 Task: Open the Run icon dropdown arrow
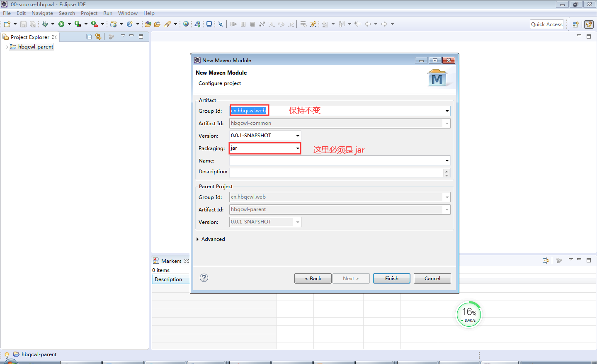69,24
